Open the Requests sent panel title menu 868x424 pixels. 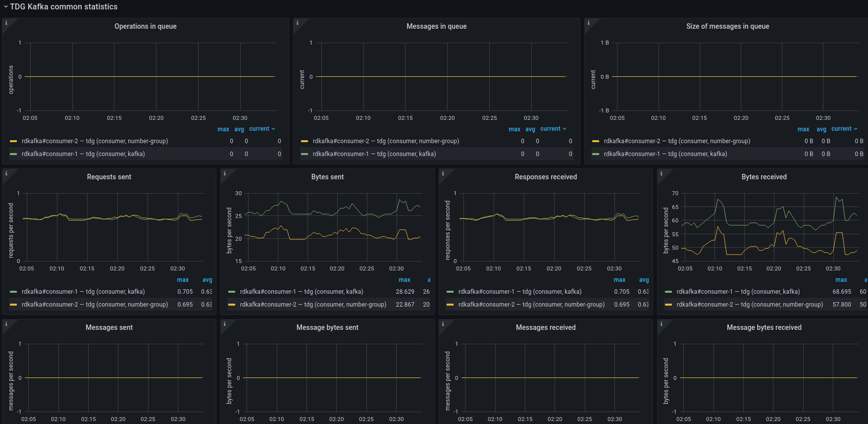coord(109,177)
